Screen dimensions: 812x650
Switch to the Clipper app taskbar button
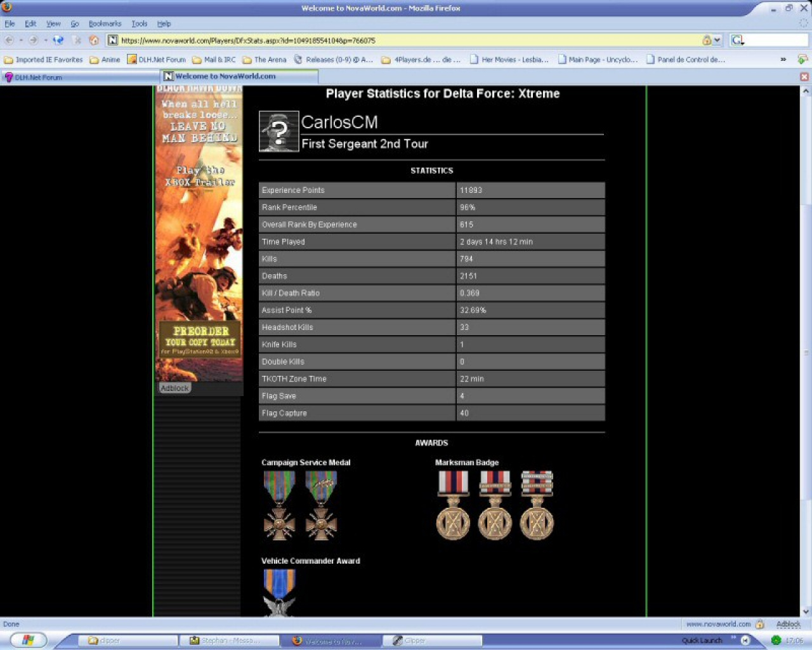click(x=431, y=640)
